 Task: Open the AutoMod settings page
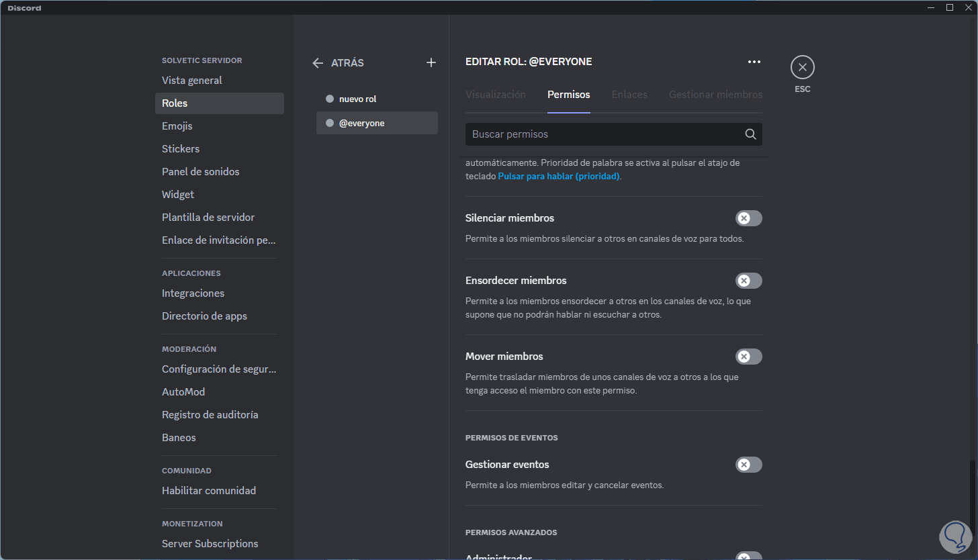(183, 392)
